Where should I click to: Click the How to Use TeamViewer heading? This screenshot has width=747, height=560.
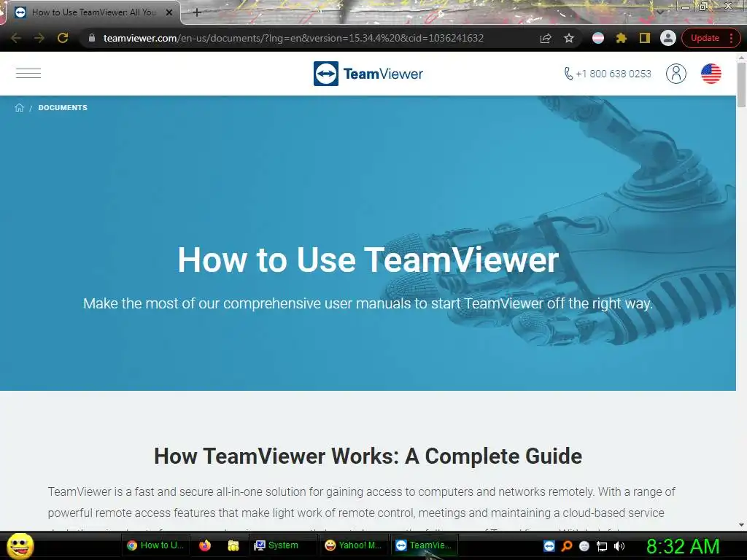tap(368, 260)
